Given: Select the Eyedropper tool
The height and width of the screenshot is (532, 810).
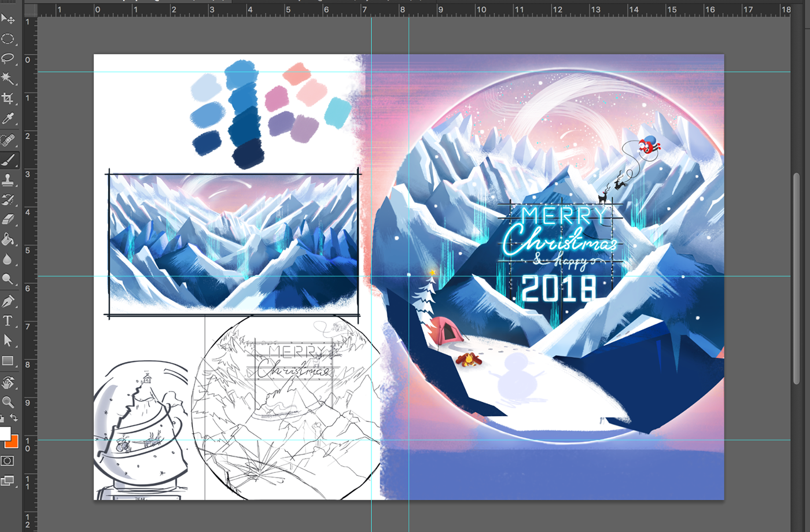Looking at the screenshot, I should (x=8, y=119).
